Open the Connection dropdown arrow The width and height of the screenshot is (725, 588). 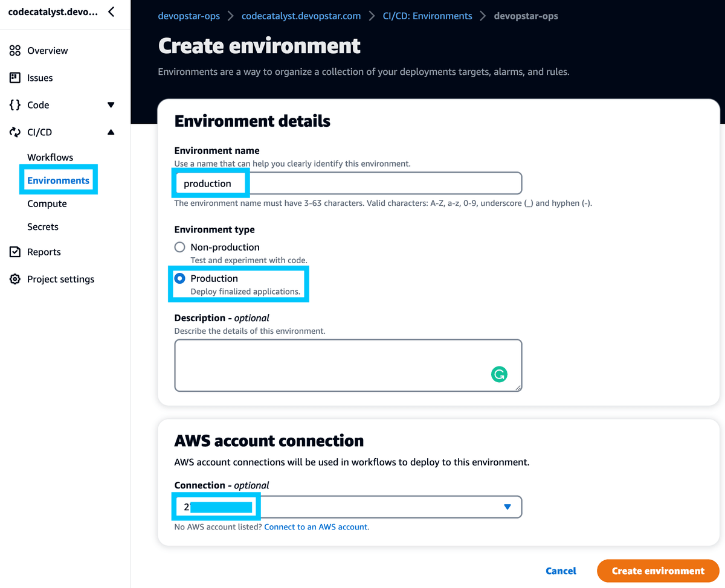point(507,507)
